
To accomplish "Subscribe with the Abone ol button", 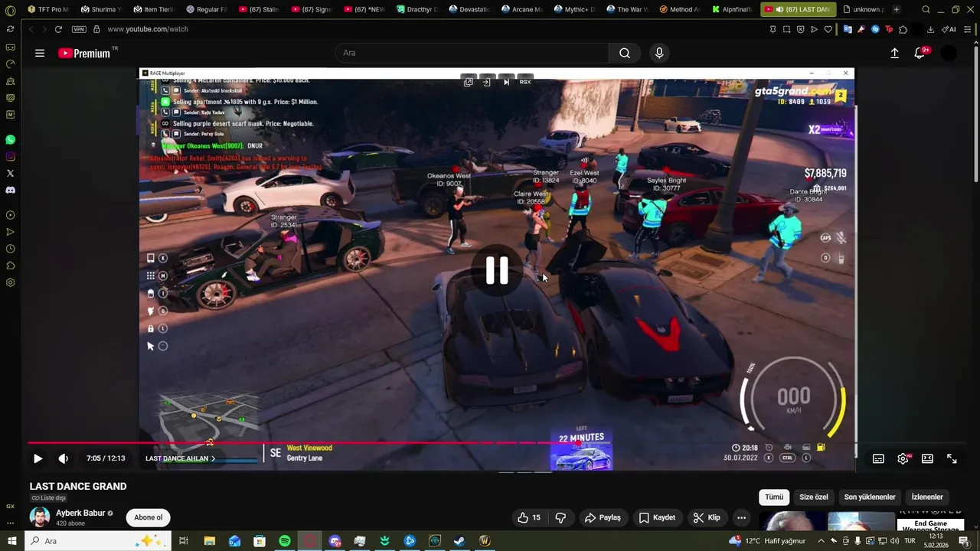I will 148,517.
